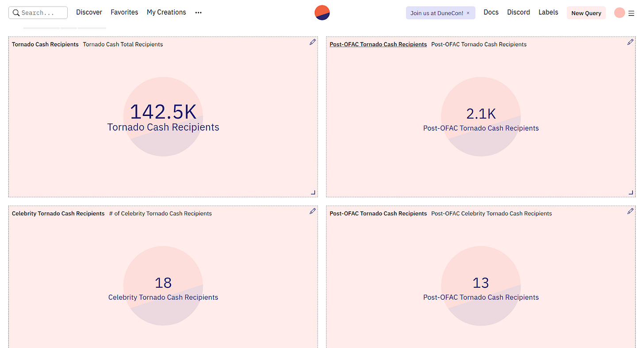
Task: Open the Labels page
Action: (x=548, y=12)
